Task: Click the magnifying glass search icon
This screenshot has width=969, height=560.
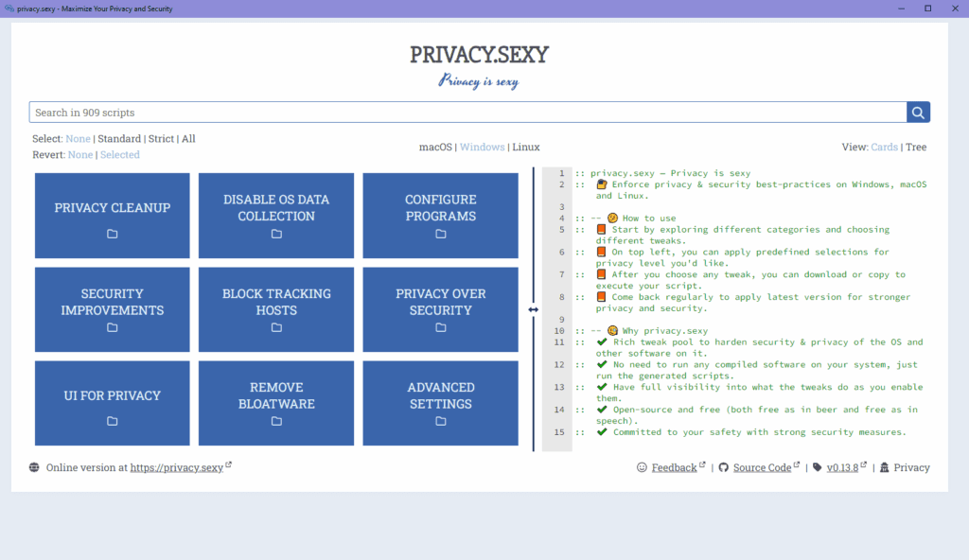Action: click(918, 113)
